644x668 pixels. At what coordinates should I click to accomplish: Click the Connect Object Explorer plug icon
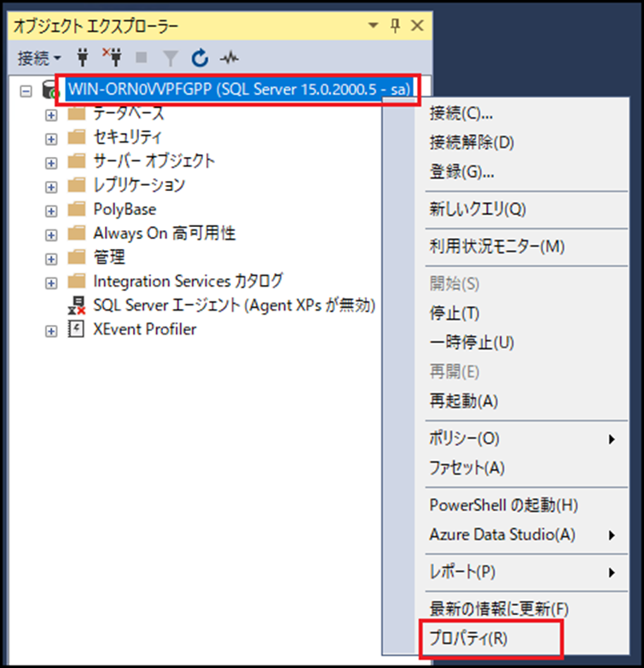tap(83, 57)
